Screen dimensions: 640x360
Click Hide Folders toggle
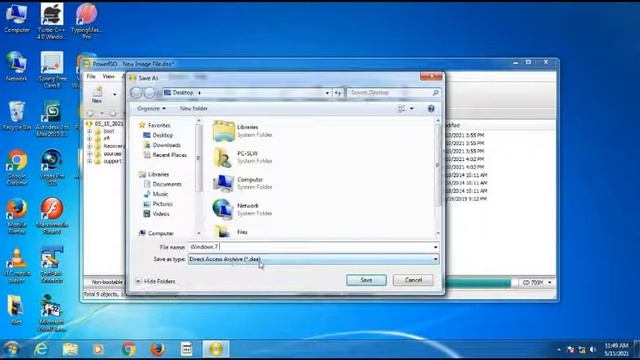(x=156, y=281)
